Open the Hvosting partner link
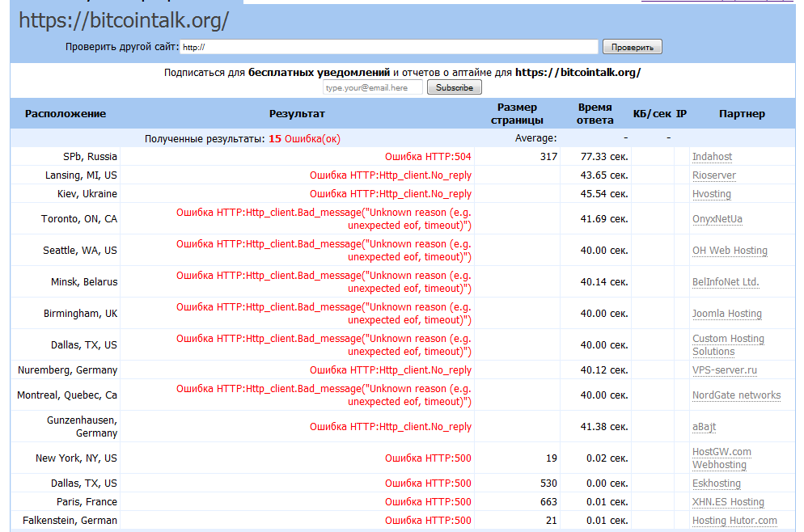 click(x=712, y=193)
